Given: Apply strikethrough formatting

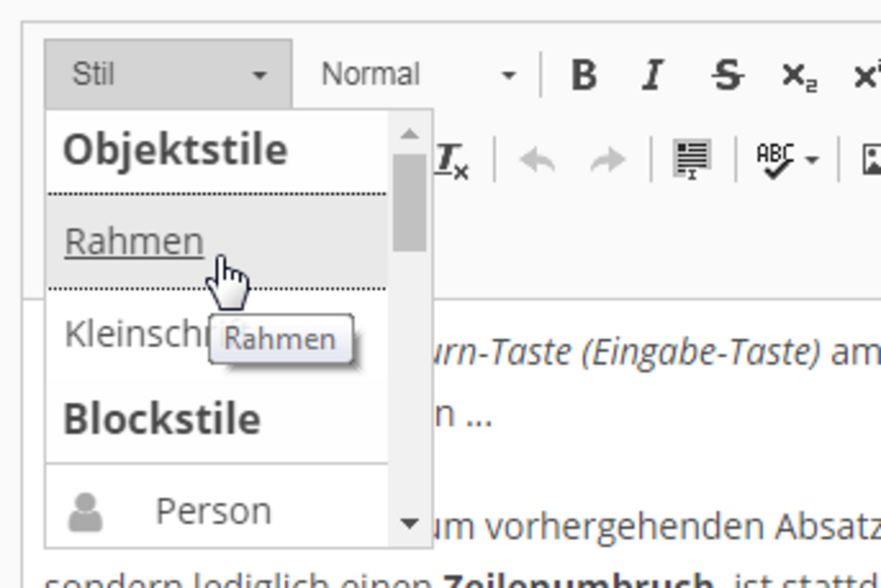Looking at the screenshot, I should [x=727, y=75].
